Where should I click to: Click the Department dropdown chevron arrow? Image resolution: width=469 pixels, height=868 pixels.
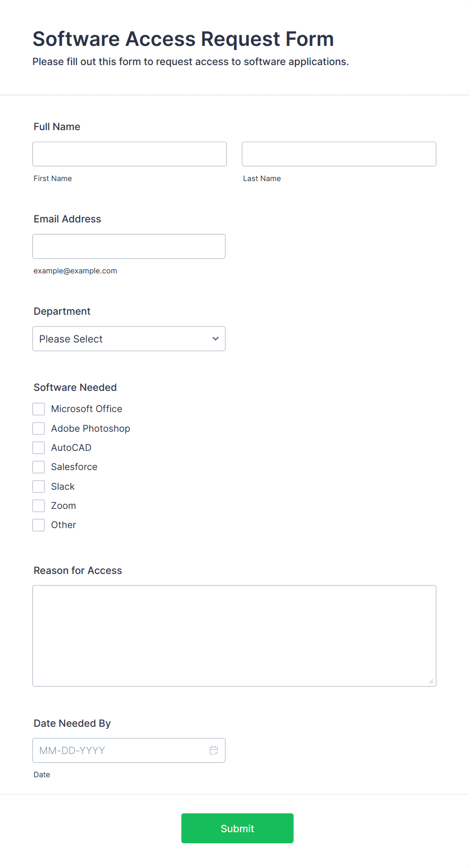215,339
